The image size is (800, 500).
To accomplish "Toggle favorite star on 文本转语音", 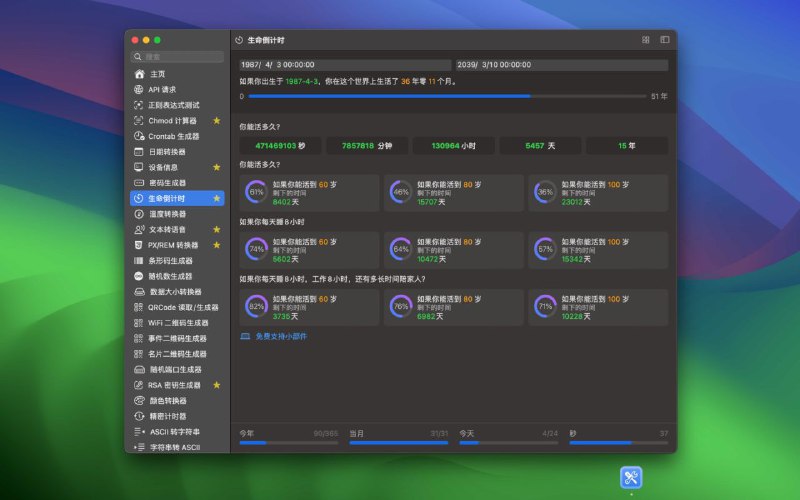I will pyautogui.click(x=217, y=230).
